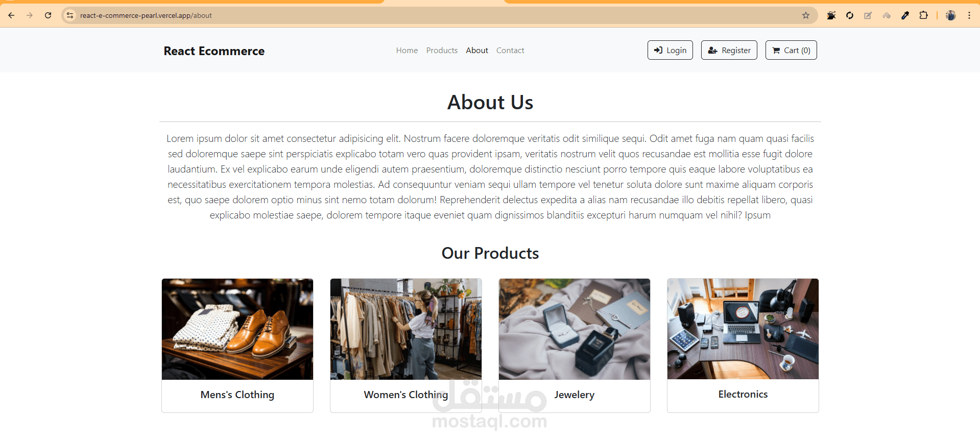Select the Contact nav link
The width and height of the screenshot is (980, 440).
[x=510, y=50]
